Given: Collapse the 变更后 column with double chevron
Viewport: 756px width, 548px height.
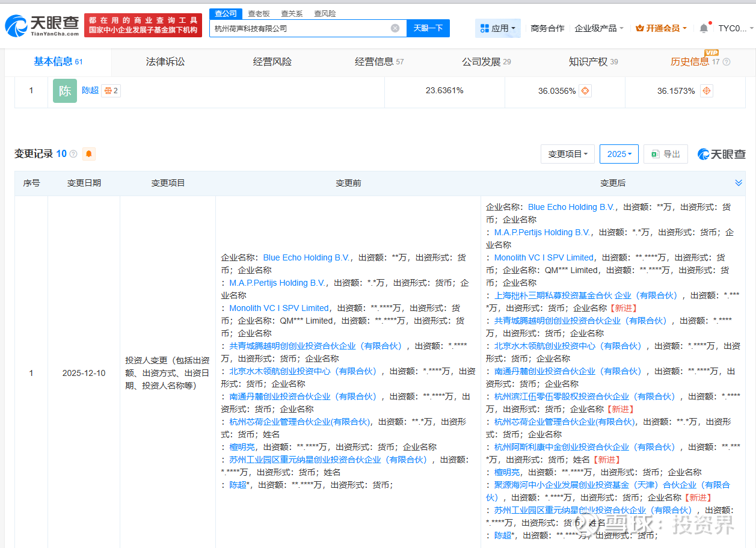Looking at the screenshot, I should 739,183.
